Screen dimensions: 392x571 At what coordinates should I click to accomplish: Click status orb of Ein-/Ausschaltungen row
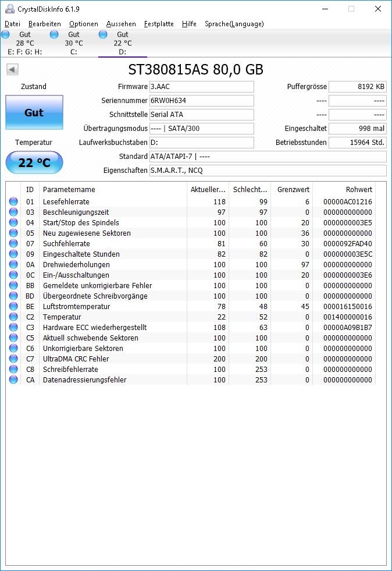[13, 275]
